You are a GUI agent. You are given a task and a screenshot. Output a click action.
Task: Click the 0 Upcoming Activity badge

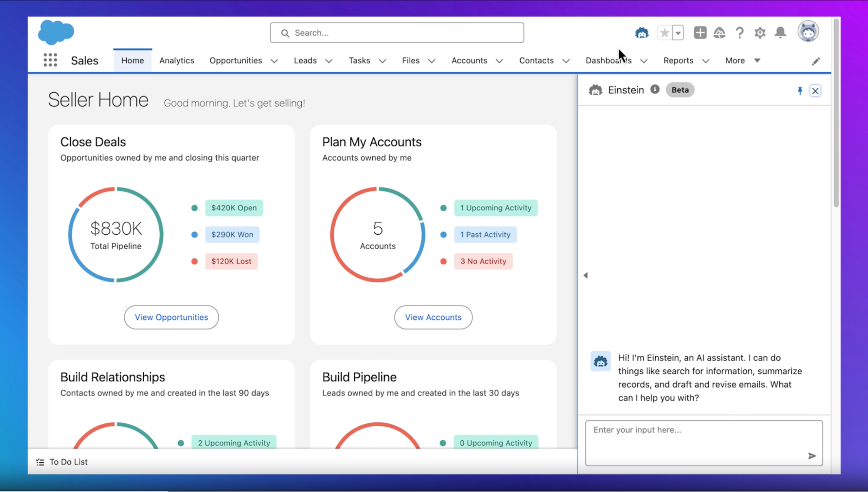tap(496, 442)
